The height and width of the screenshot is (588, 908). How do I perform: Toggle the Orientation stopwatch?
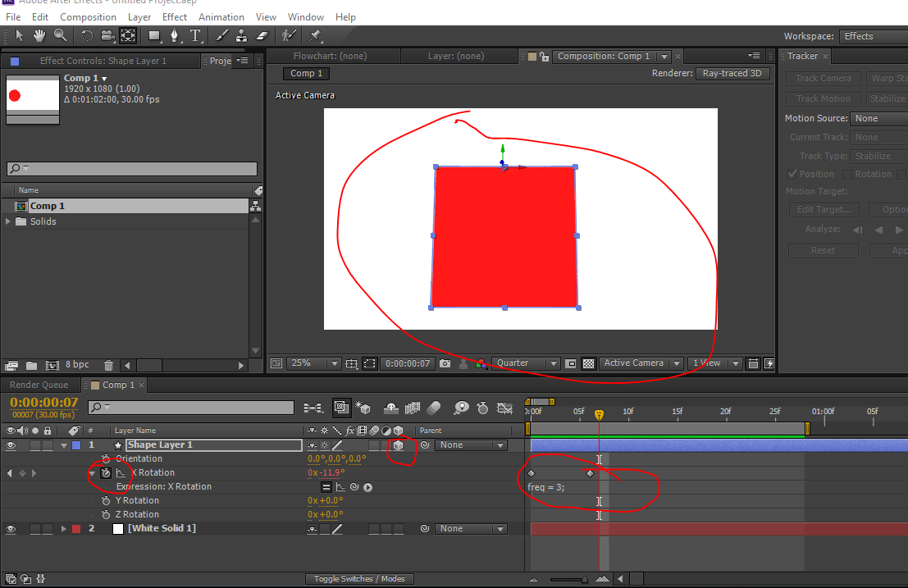tap(106, 459)
